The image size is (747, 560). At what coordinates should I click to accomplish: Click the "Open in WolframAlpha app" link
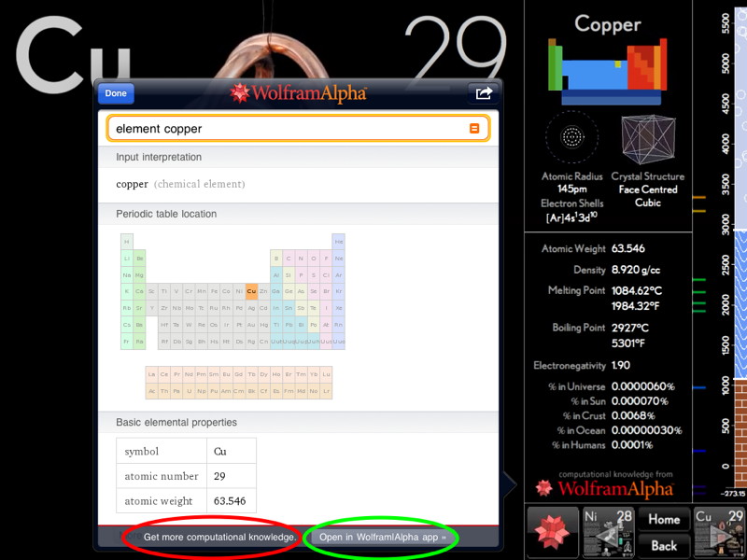[x=383, y=538]
